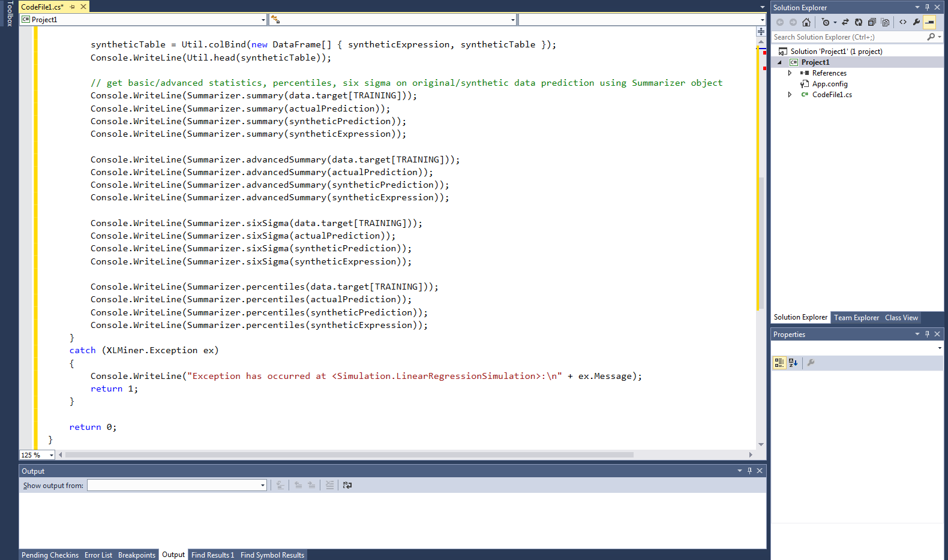The width and height of the screenshot is (948, 560).
Task: Click Go to Previous Message output icon
Action: (x=298, y=485)
